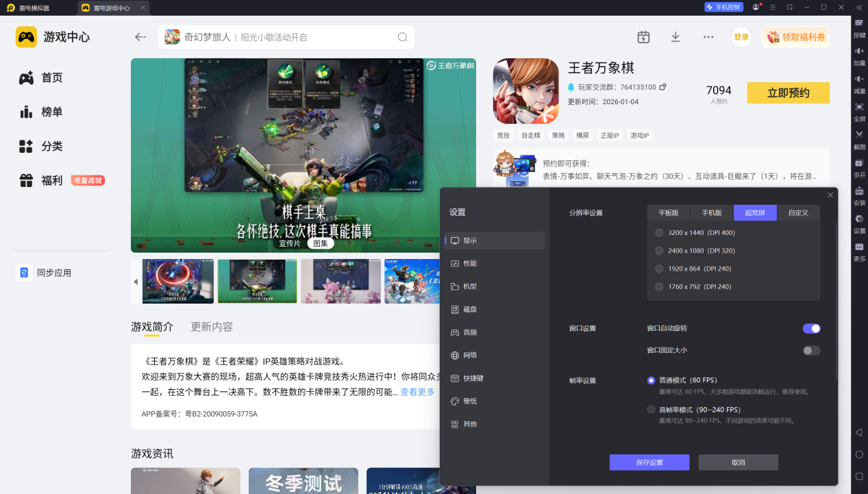The height and width of the screenshot is (494, 868).
Task: Open 磁盘 settings section
Action: point(495,310)
